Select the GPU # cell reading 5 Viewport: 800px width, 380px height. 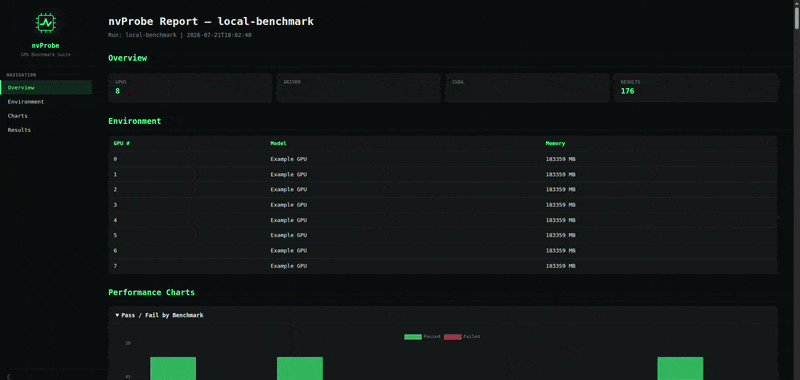pos(115,236)
